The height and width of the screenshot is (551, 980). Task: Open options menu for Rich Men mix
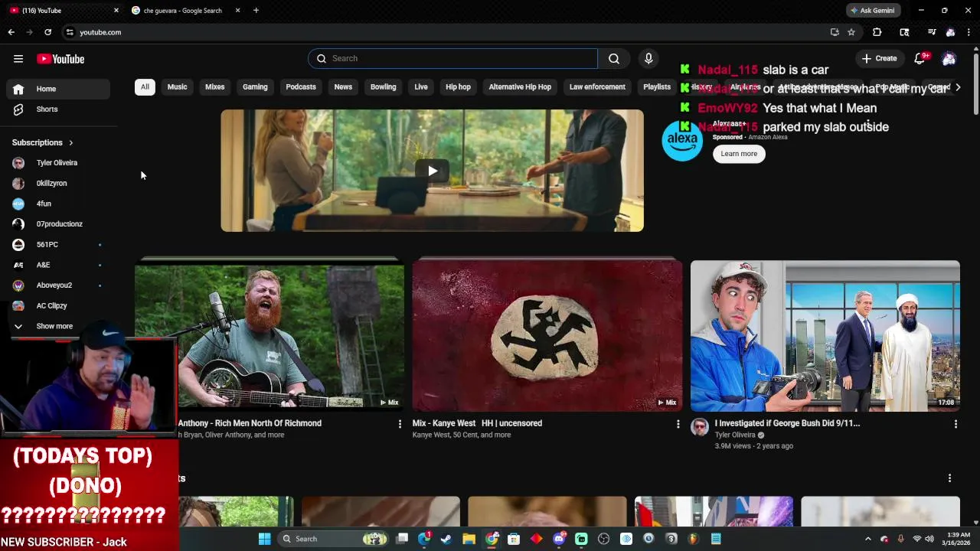(400, 424)
